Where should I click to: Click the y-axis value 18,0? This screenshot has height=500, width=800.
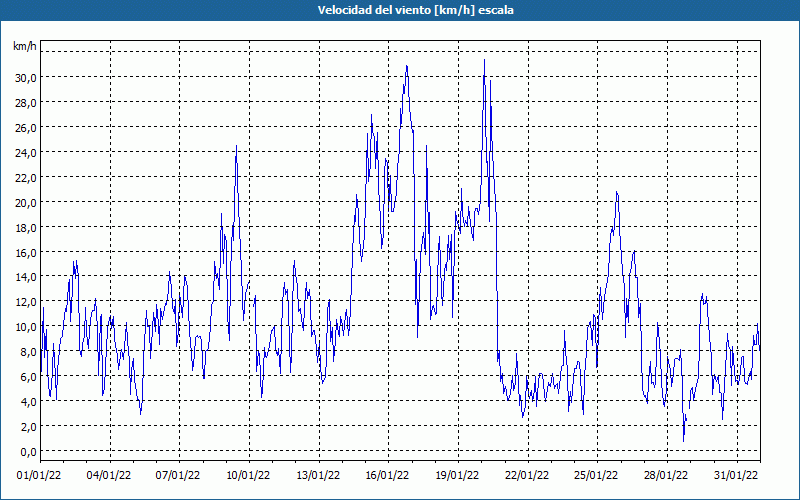click(x=26, y=228)
